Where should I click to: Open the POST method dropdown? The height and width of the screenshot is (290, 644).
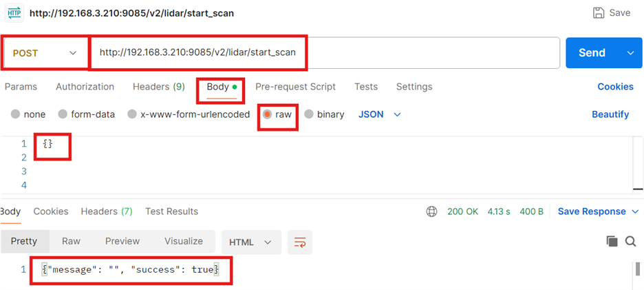[x=45, y=53]
